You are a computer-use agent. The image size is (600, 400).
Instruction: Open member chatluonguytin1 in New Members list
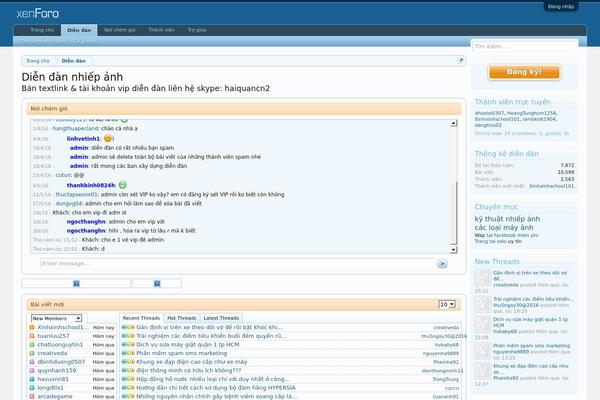(x=60, y=344)
